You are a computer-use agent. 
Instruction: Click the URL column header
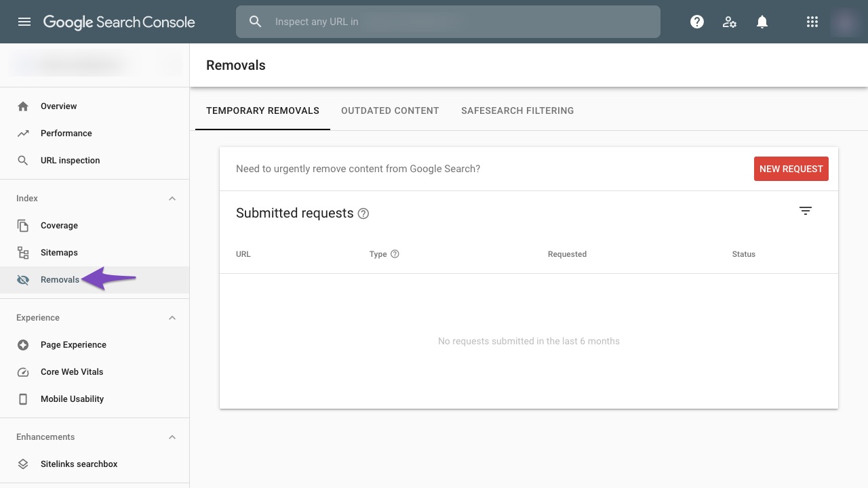point(243,254)
